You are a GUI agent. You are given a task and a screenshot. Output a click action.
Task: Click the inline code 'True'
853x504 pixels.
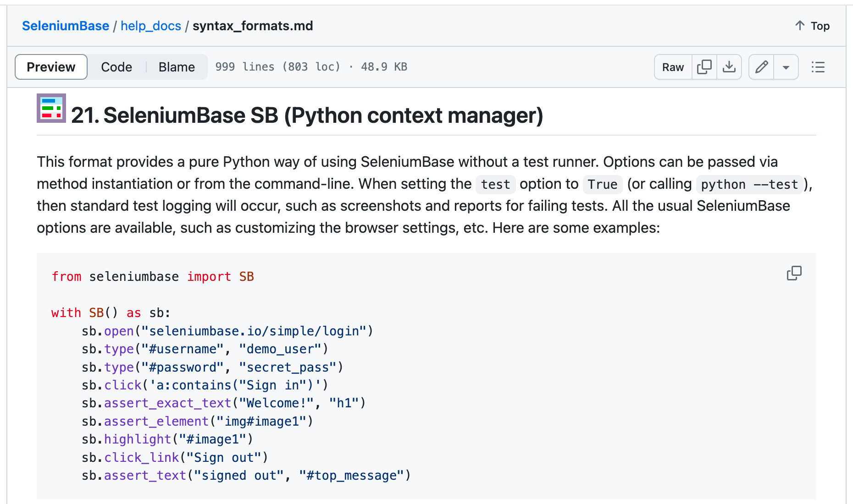[602, 184]
